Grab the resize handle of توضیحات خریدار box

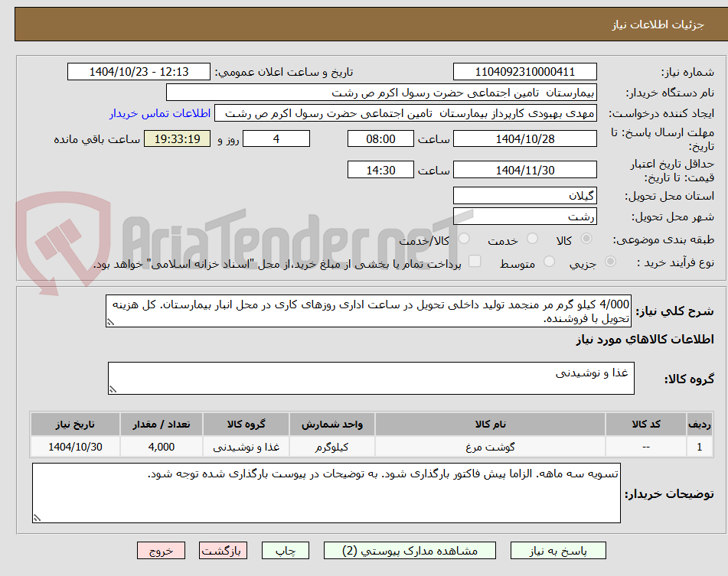click(x=37, y=518)
